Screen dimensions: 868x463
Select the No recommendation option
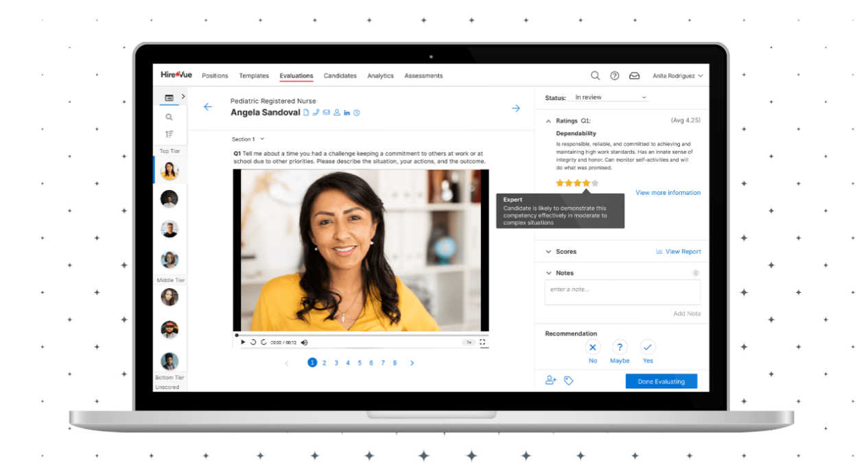pyautogui.click(x=592, y=348)
